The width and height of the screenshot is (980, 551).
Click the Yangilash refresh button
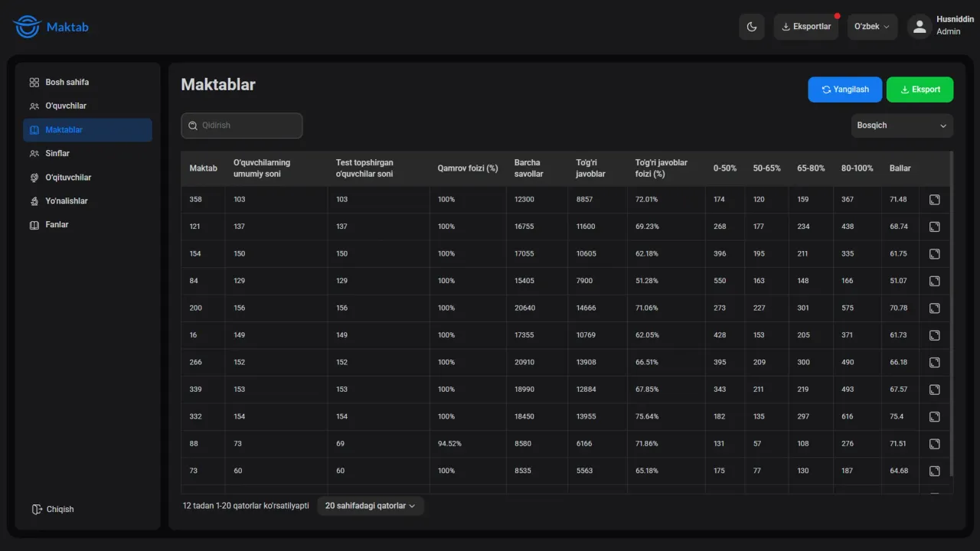pyautogui.click(x=844, y=90)
